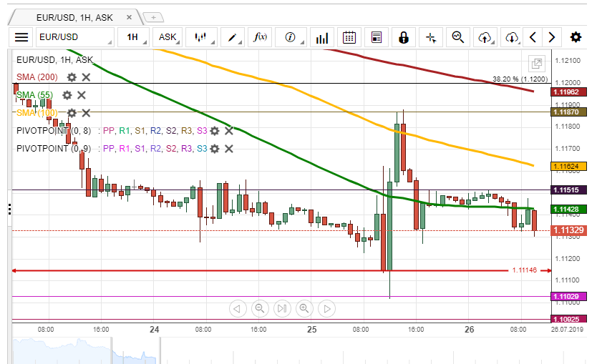The height and width of the screenshot is (364, 597).
Task: Click the cloud download template button
Action: tap(512, 37)
